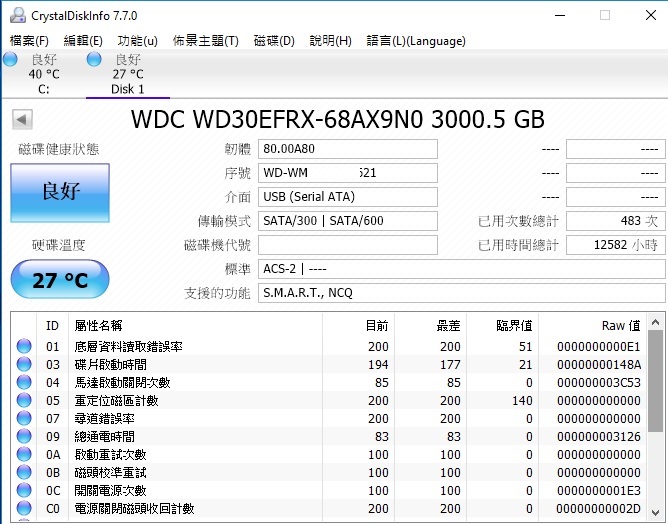Image resolution: width=668 pixels, height=524 pixels.
Task: Select the 底層資料讀取錯誤率 attribute row
Action: click(328, 346)
